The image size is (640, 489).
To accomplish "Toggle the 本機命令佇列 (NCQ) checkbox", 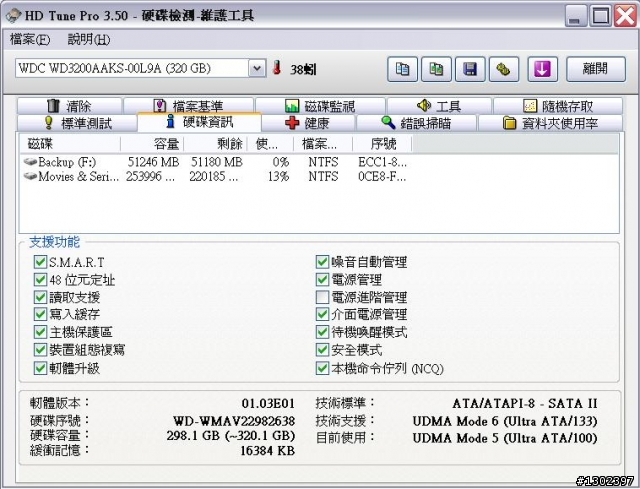I will (x=322, y=368).
